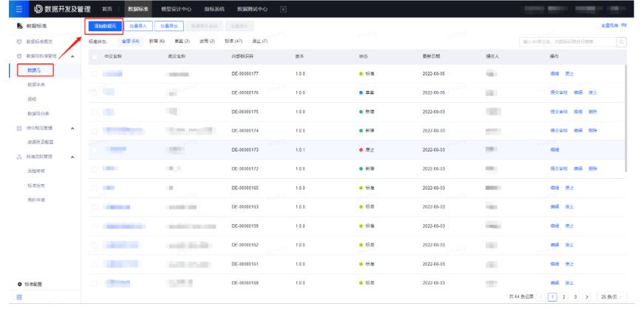
Task: Go to page 3 in pagination
Action: [575, 296]
